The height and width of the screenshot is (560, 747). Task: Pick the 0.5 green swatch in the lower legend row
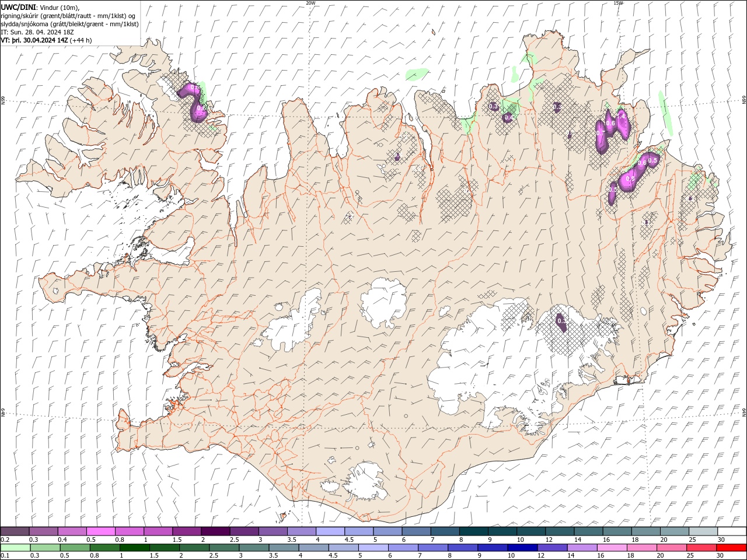coord(75,548)
